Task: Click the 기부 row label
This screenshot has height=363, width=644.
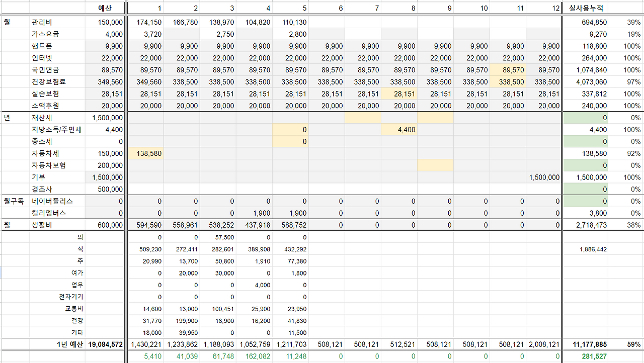Action: point(38,177)
